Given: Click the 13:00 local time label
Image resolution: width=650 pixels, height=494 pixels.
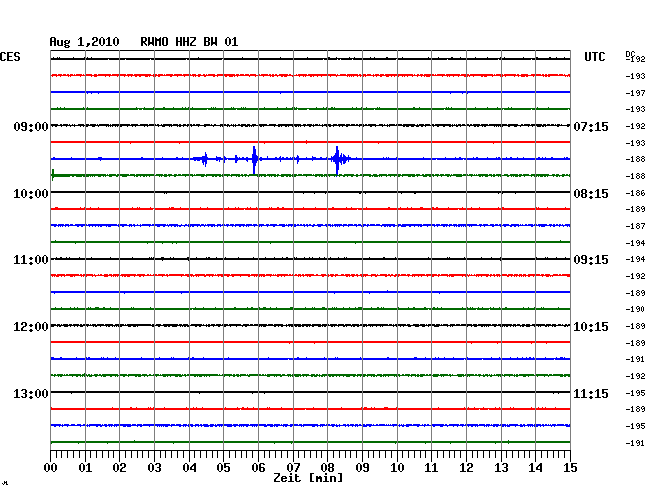Looking at the screenshot, I should (31, 394).
